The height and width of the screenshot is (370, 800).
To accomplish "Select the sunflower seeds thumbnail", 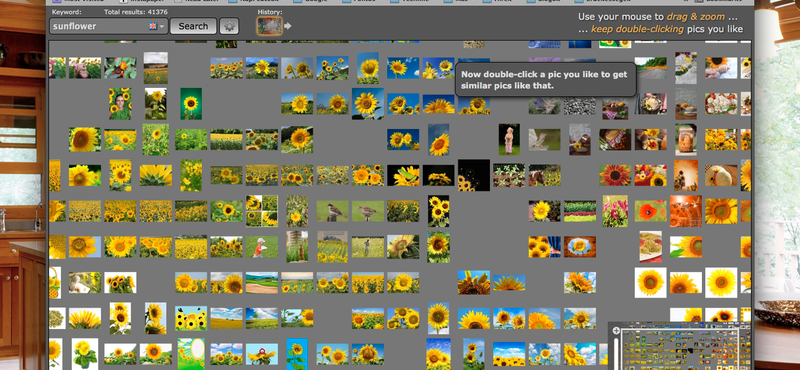I will pos(56,318).
